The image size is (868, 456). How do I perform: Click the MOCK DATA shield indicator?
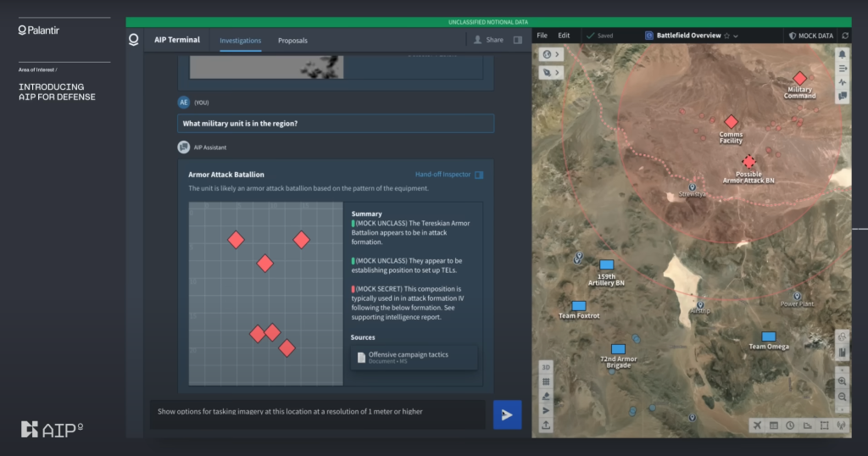tap(811, 36)
